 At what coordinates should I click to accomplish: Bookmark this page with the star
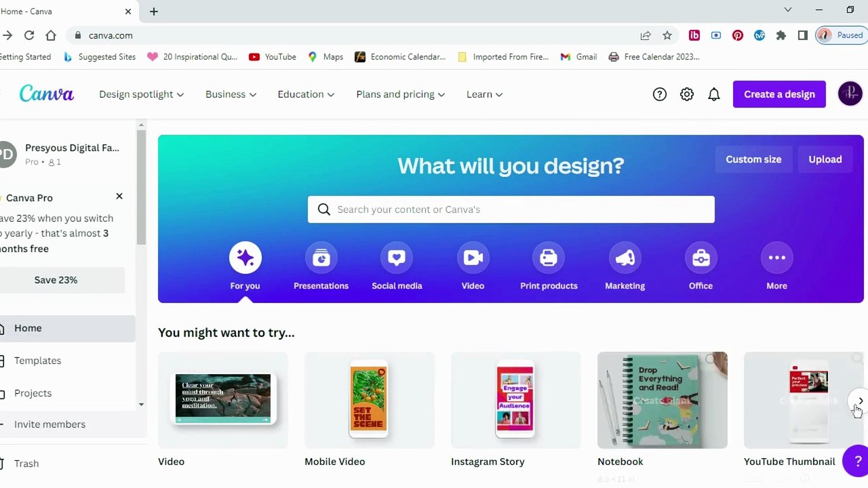click(667, 35)
